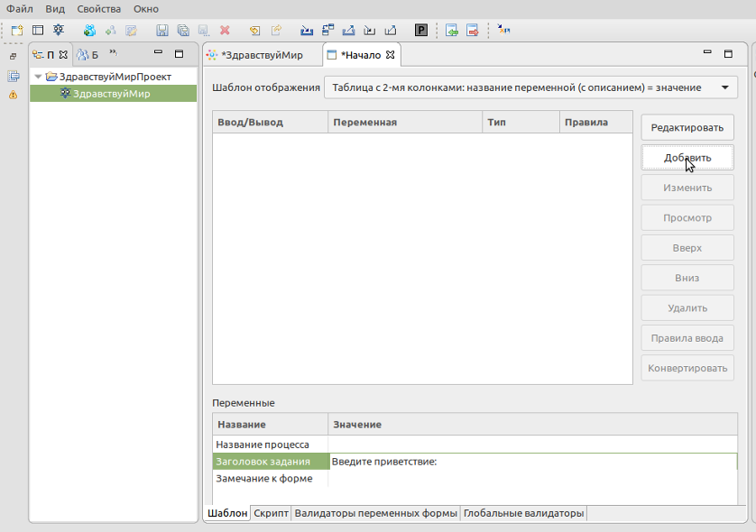756x532 pixels.
Task: Click the Переменная column header
Action: coord(405,122)
